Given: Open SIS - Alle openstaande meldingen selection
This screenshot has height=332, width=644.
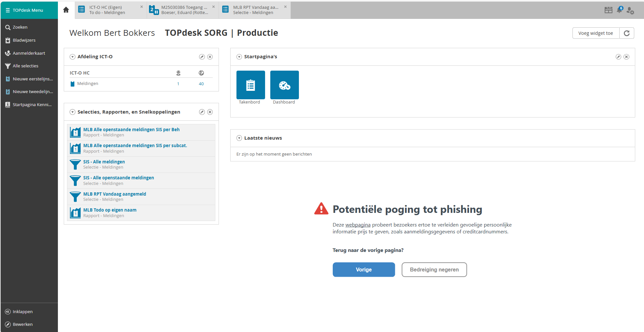Looking at the screenshot, I should tap(119, 178).
